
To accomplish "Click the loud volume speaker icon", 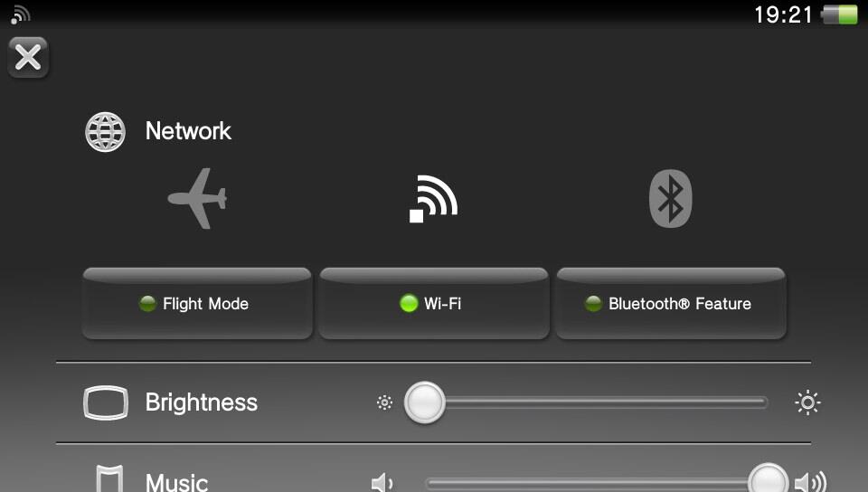I will 810,482.
